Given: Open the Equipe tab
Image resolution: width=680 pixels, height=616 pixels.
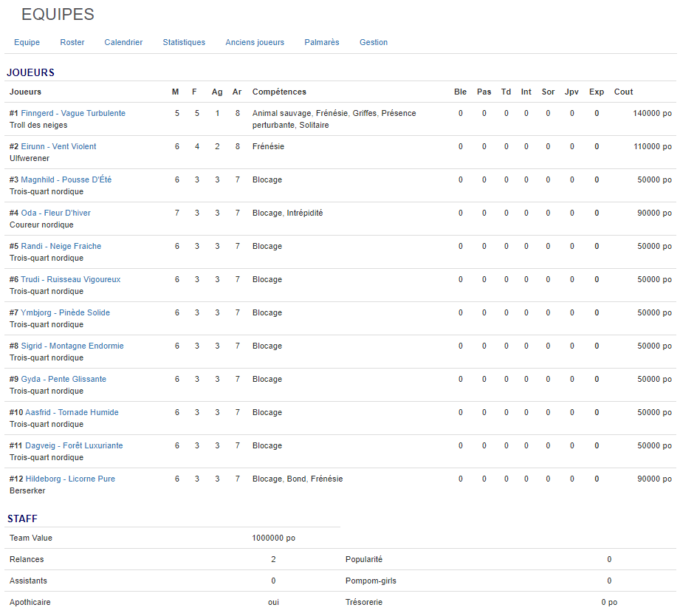Looking at the screenshot, I should coord(27,42).
